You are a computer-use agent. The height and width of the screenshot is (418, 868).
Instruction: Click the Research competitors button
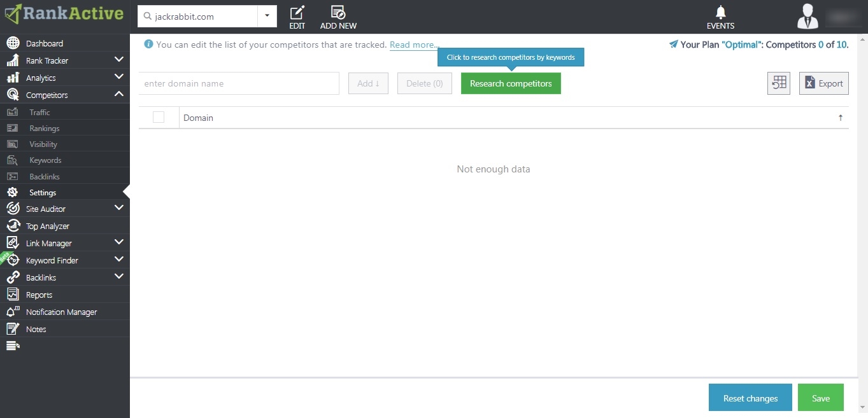tap(511, 83)
